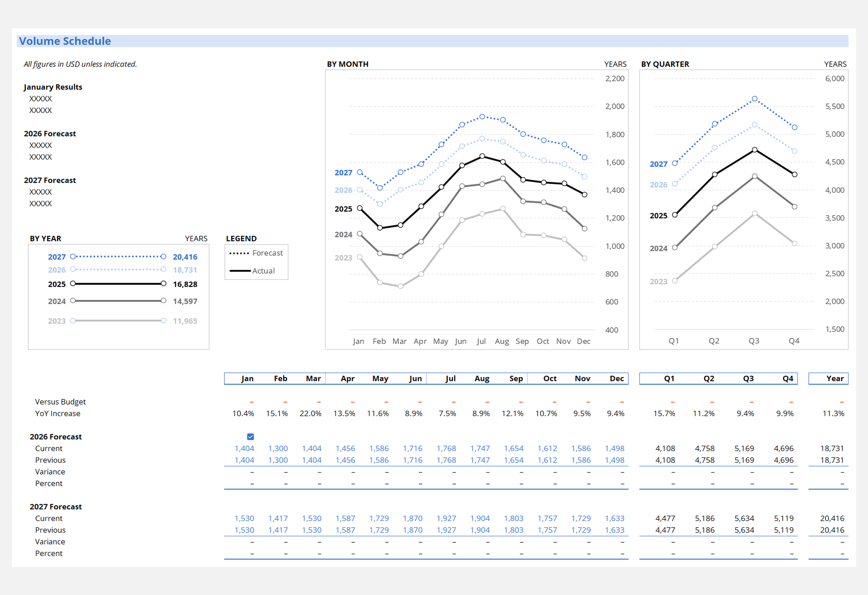The image size is (868, 595).
Task: Select the July peak marker on the 2027 dotted line
Action: pos(482,116)
